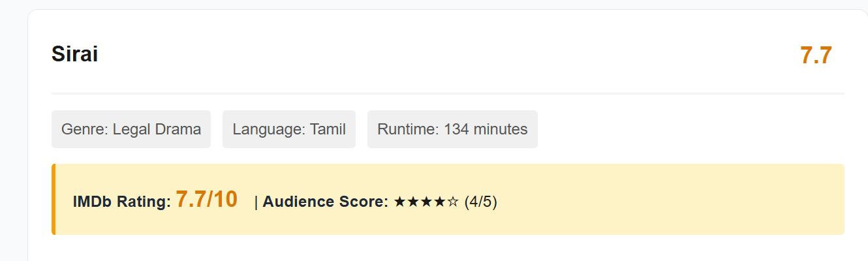Select the Runtime: 134 minutes tag
This screenshot has height=261, width=868.
point(452,129)
